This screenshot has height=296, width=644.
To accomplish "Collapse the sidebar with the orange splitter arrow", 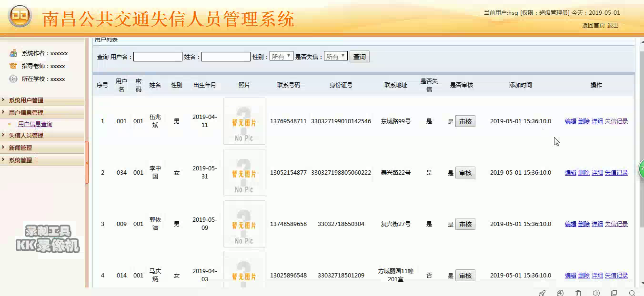I will [x=87, y=162].
